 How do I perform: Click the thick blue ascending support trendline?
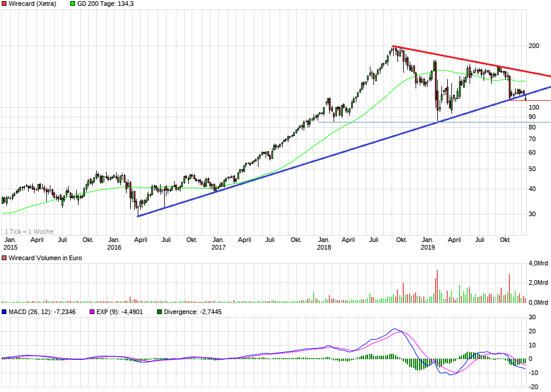345,151
